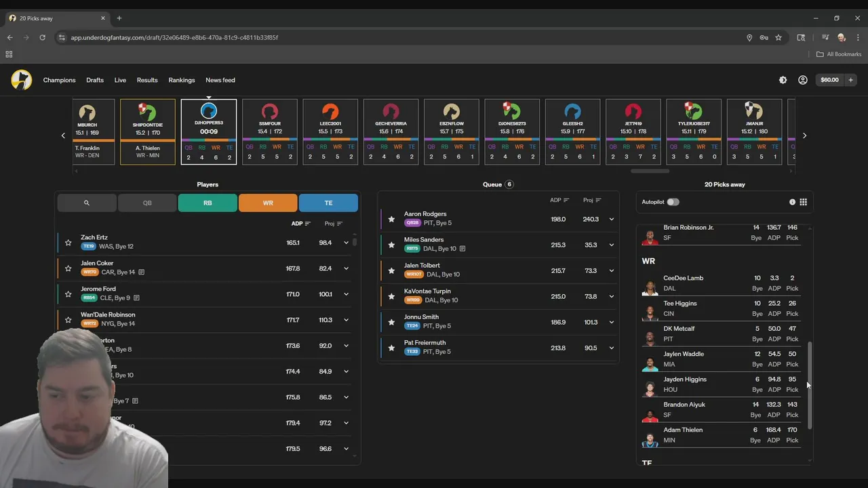Unstar Miles Sanders in queue
The image size is (868, 488).
click(391, 245)
